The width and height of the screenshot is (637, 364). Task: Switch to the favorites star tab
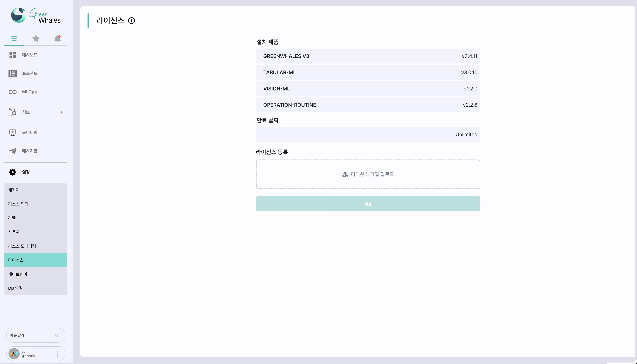(x=36, y=38)
